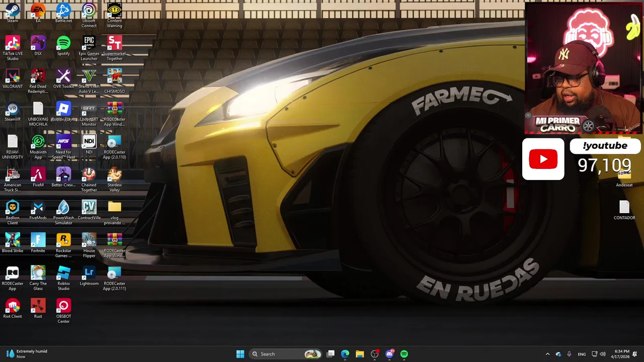644x362 pixels.
Task: Open the Riot Client shortcut
Action: tap(13, 308)
